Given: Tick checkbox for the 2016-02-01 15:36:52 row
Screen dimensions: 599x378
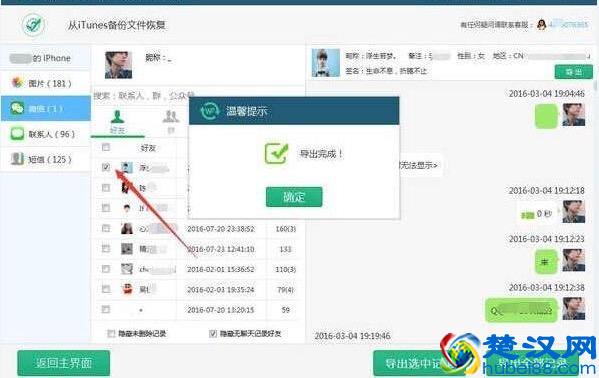Looking at the screenshot, I should (106, 269).
